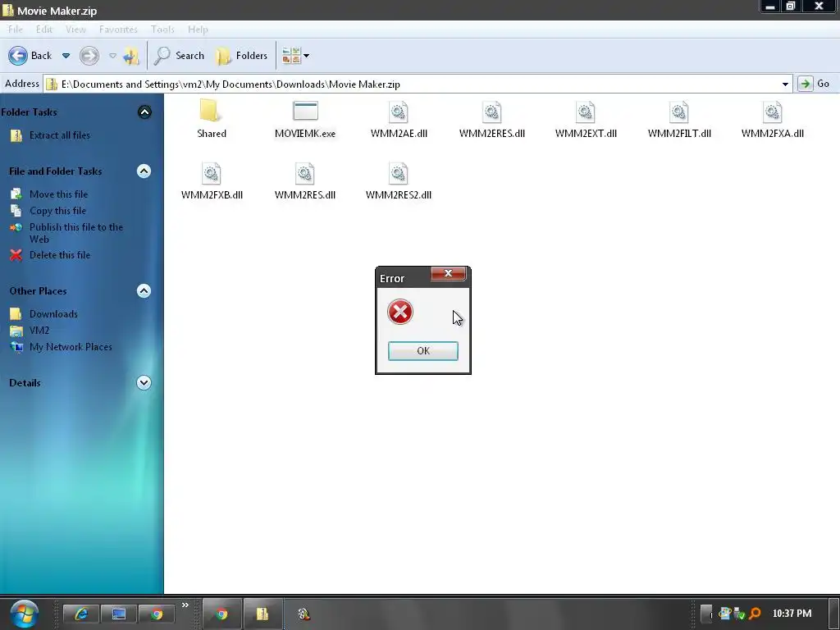
Task: Click the red X delete icon
Action: [16, 255]
